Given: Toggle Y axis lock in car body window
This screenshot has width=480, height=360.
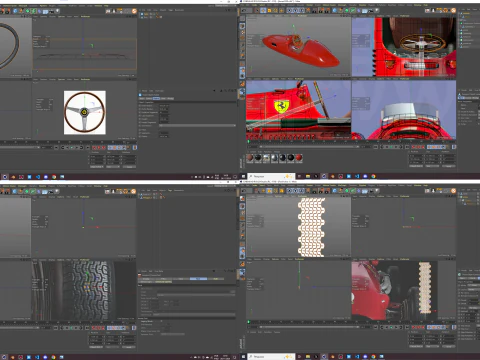Looking at the screenshot, I should pyautogui.click(x=295, y=10).
